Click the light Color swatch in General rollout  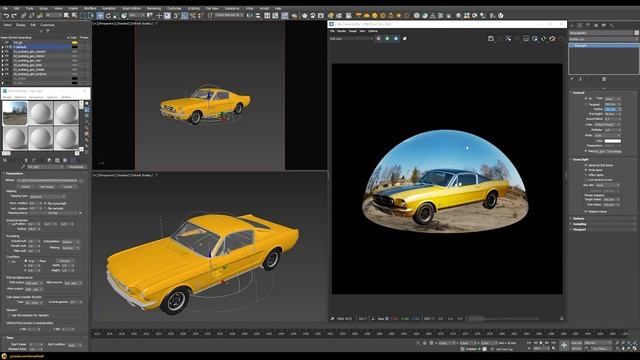coord(612,141)
